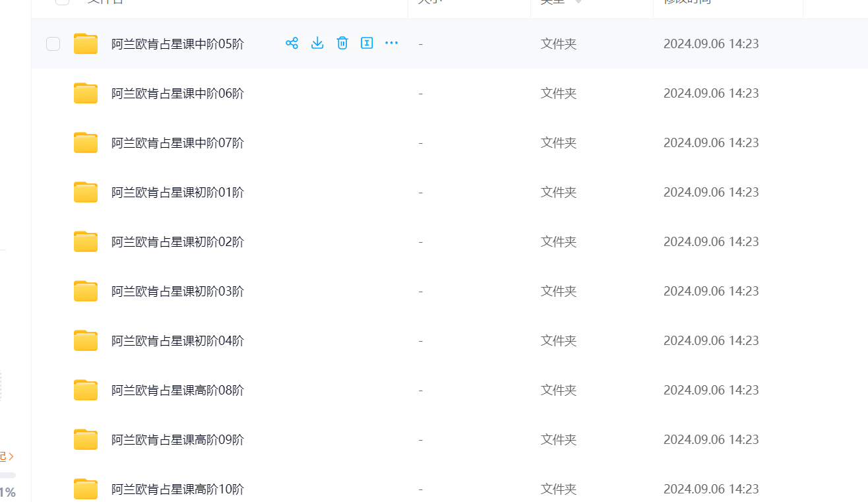Click the orange link with arrow in sidebar

[7, 456]
